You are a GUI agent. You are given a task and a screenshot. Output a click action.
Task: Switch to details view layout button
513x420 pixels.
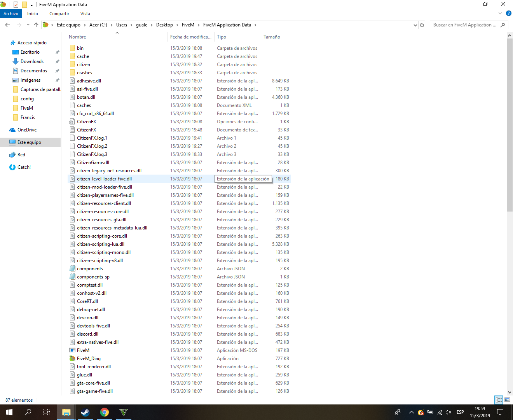(x=499, y=400)
